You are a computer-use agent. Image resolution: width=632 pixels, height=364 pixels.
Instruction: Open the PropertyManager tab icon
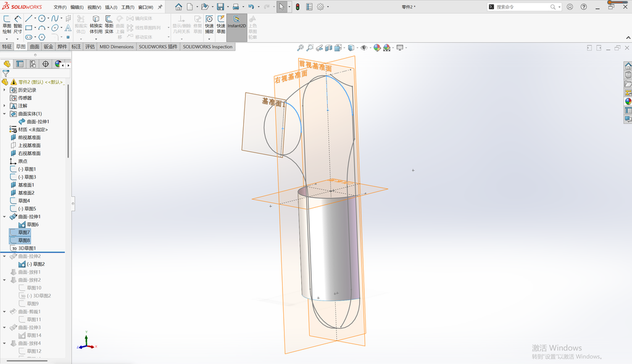tap(19, 64)
